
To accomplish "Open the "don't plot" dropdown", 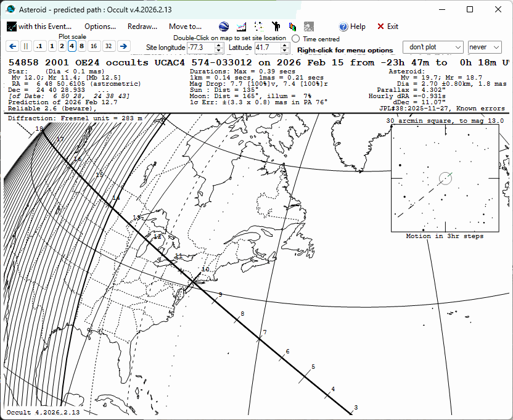I will 433,47.
